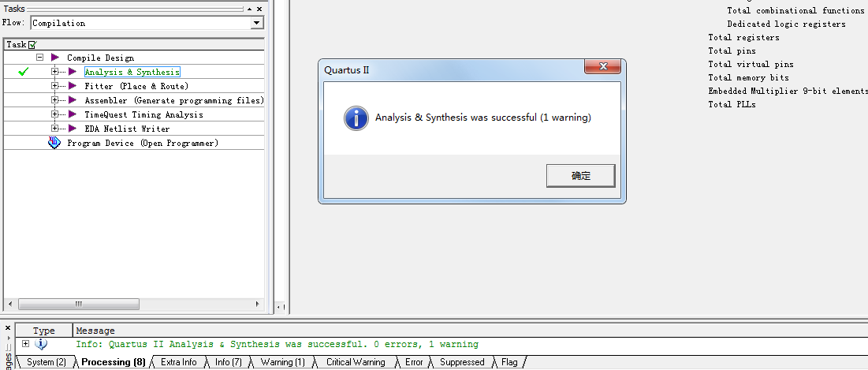Viewport: 868px width, 370px height.
Task: Click the dialog message about 1 warning
Action: click(x=483, y=118)
